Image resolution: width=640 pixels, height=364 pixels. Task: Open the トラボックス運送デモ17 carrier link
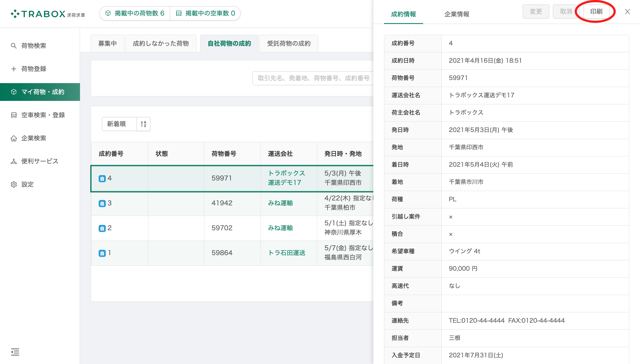[286, 178]
